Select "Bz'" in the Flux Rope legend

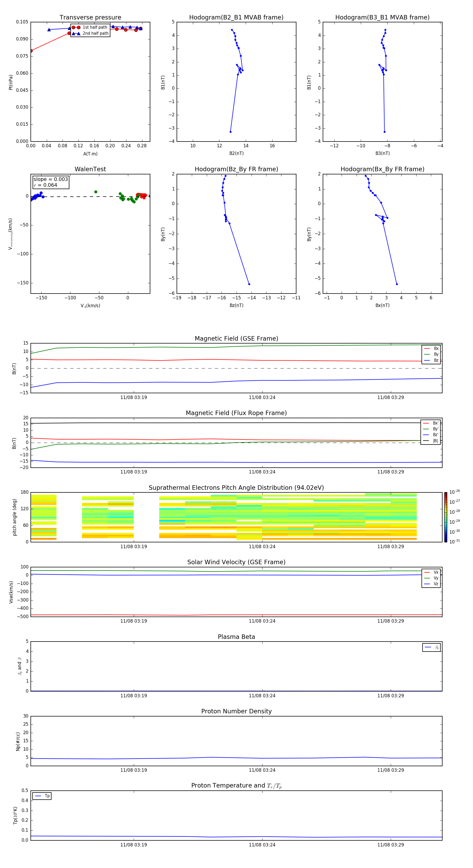431,435
